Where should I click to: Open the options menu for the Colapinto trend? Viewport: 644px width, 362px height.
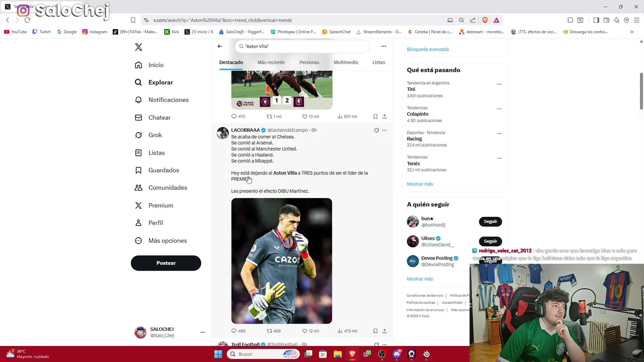click(x=499, y=109)
